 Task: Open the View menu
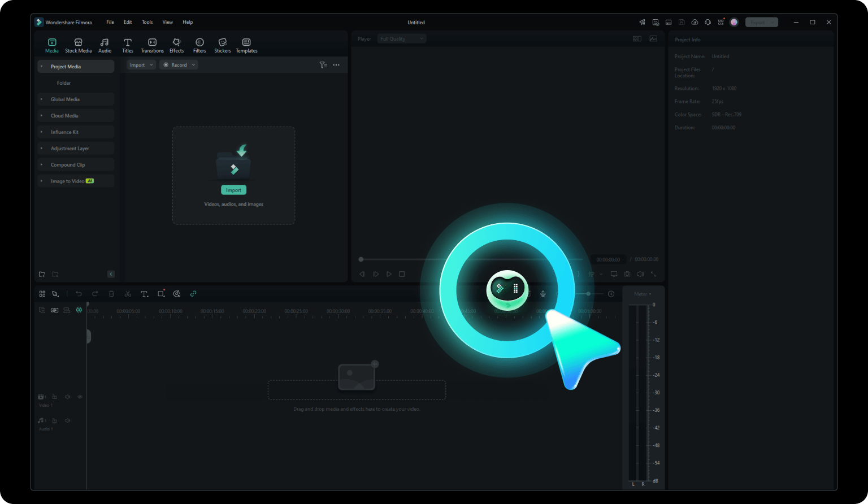point(168,22)
